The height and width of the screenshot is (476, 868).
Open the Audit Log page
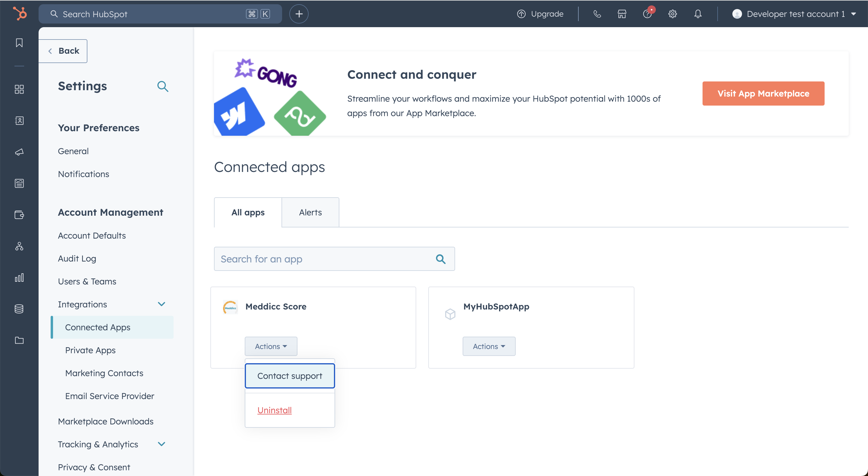coord(77,259)
